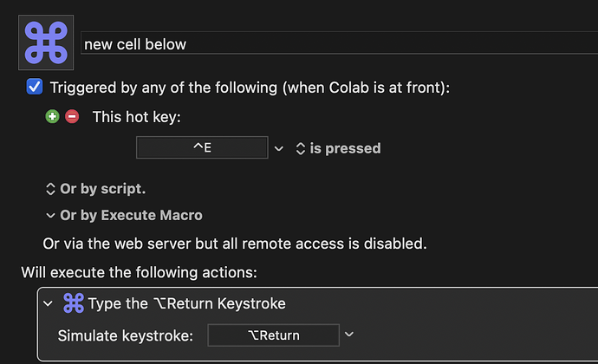Click the 'Simulate keystroke:' label
This screenshot has height=364, width=598.
pos(126,335)
